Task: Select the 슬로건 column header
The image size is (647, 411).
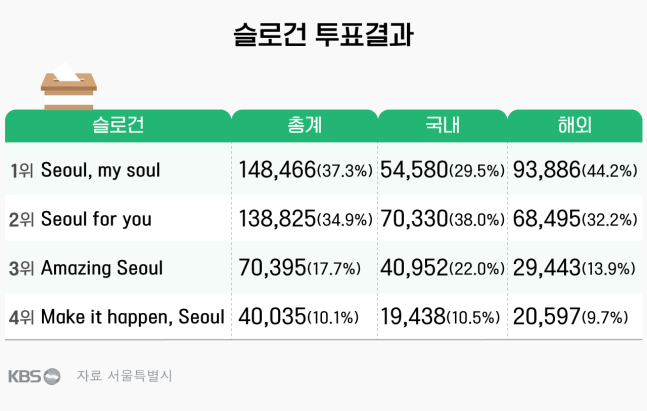Action: pyautogui.click(x=118, y=125)
